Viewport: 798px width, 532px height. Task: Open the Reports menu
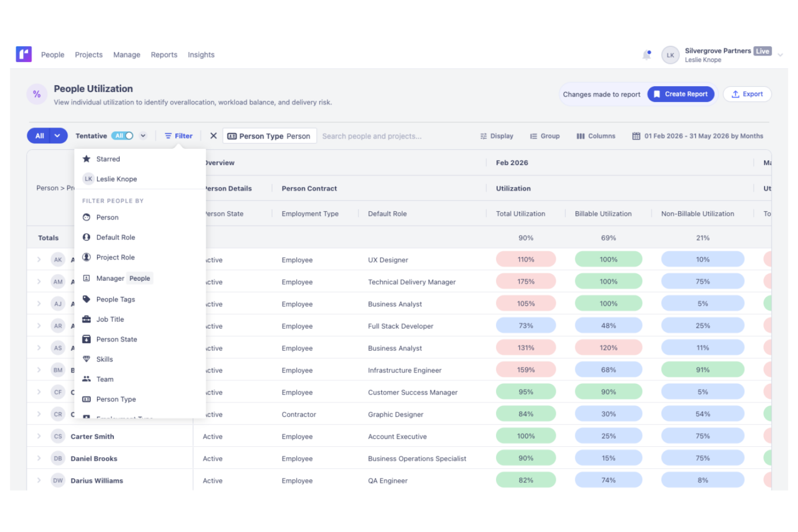tap(164, 55)
